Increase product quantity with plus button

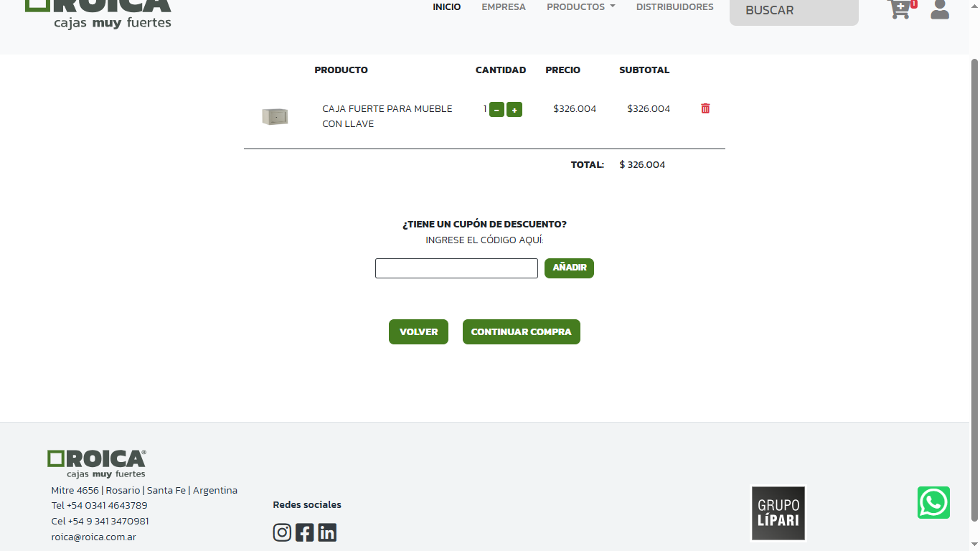514,110
